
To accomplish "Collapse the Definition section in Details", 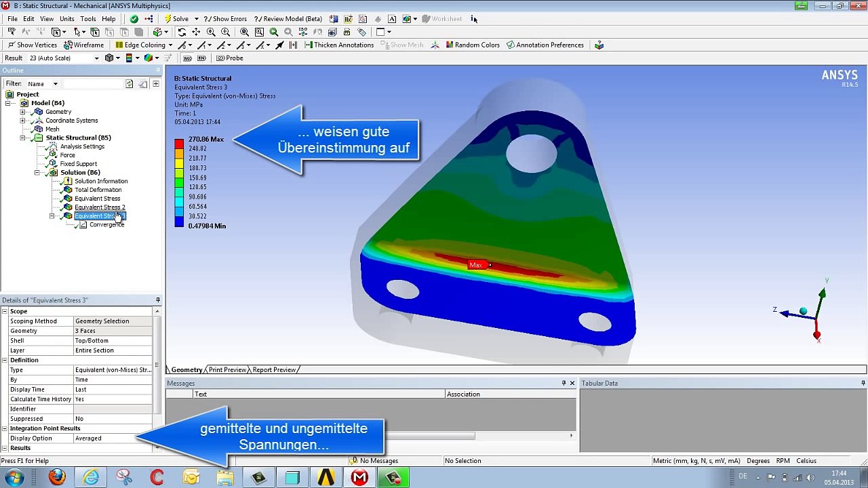I will [5, 360].
